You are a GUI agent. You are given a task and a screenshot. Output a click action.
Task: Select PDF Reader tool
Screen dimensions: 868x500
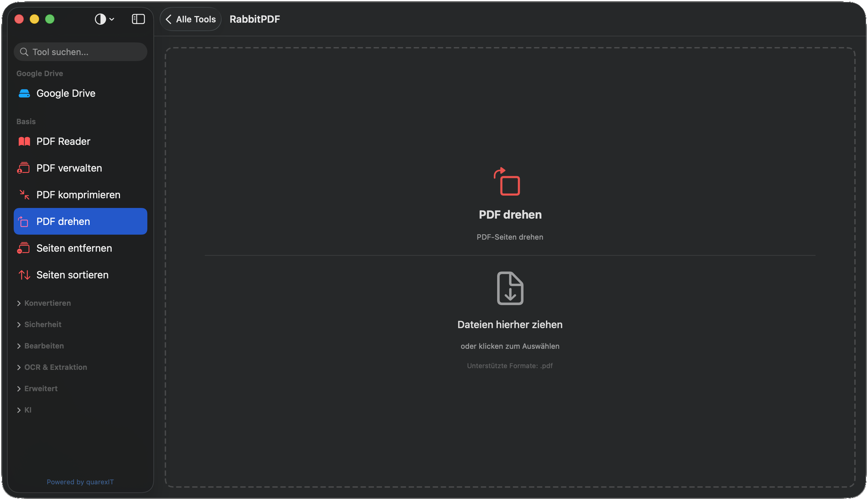point(81,142)
